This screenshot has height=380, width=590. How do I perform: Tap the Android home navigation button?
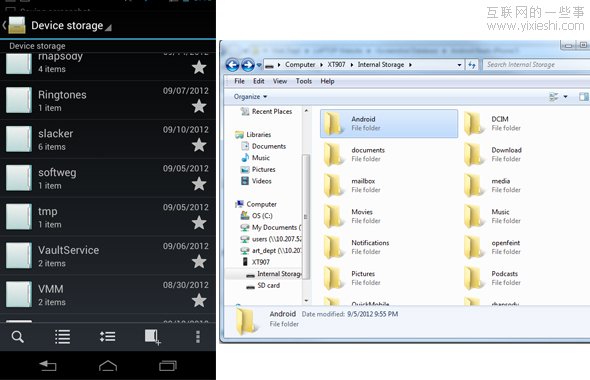108,365
